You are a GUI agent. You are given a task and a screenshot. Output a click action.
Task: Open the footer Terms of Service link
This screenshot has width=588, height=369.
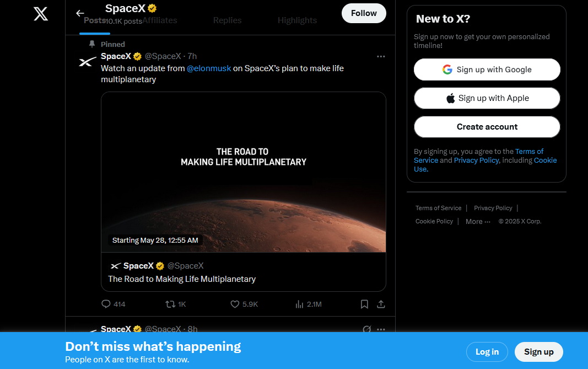pyautogui.click(x=438, y=208)
